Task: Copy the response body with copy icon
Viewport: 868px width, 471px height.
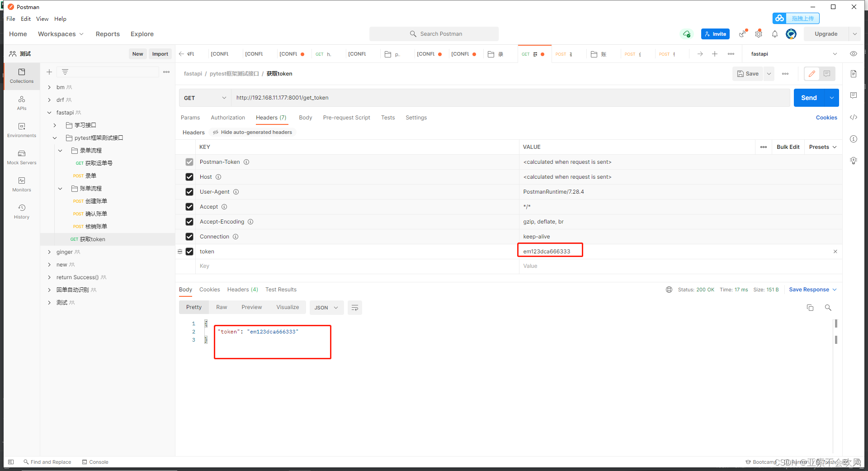Action: point(810,308)
